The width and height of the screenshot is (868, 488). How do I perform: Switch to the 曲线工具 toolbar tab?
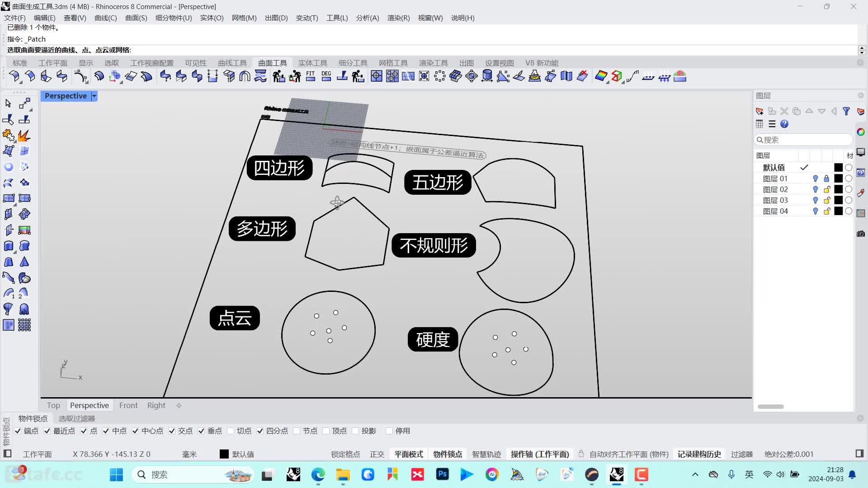tap(232, 63)
